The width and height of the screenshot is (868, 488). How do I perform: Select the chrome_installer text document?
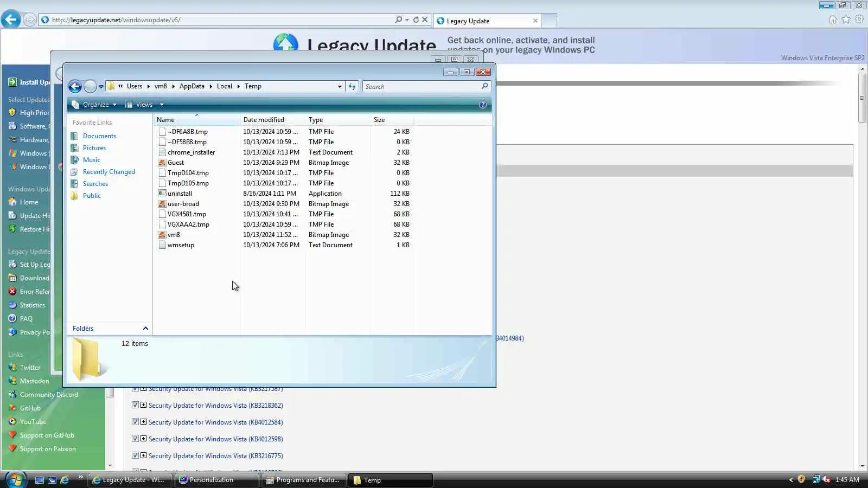click(191, 152)
